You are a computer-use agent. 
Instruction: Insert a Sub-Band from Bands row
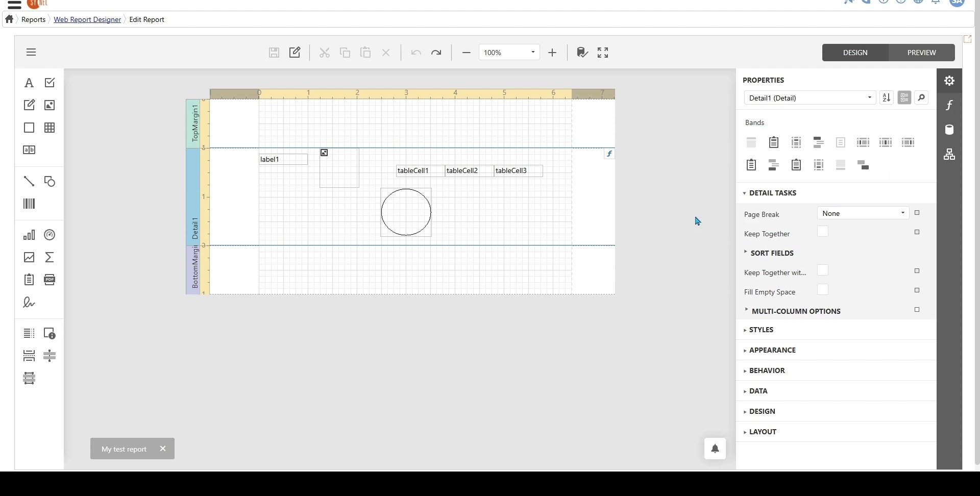[x=864, y=165]
